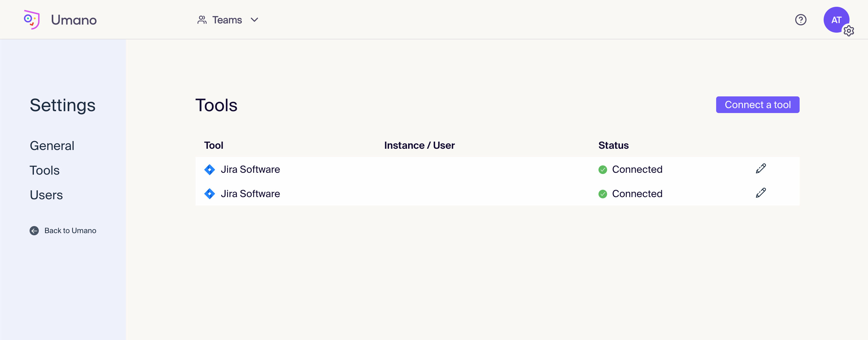Click the Umano brand name text
This screenshot has width=868, height=340.
click(x=74, y=20)
